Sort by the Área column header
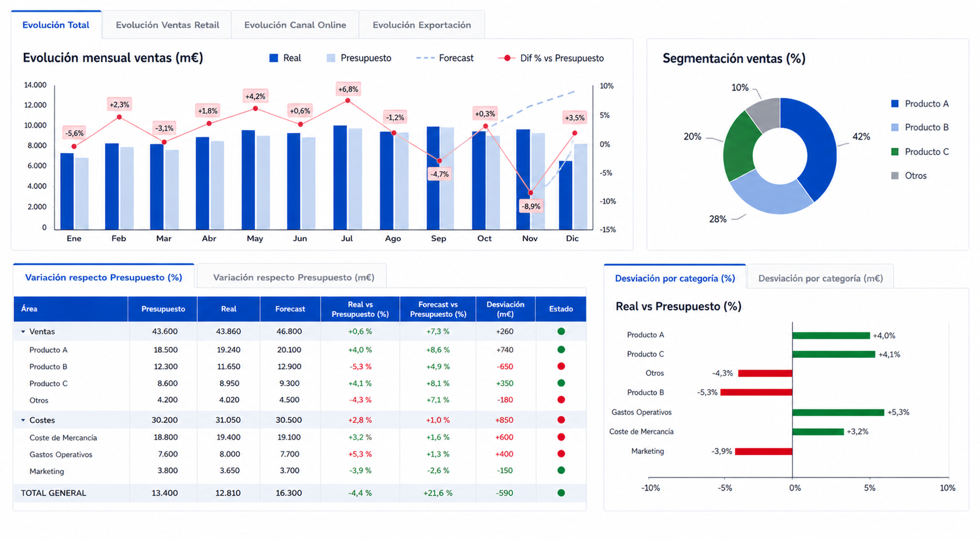This screenshot has height=540, width=980. 71,309
